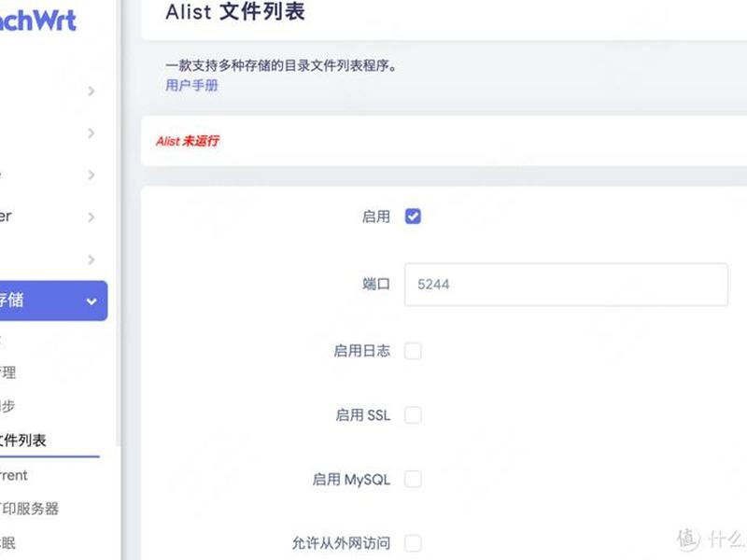
Task: Select the sidebar entry ending in 步
Action: click(7, 406)
